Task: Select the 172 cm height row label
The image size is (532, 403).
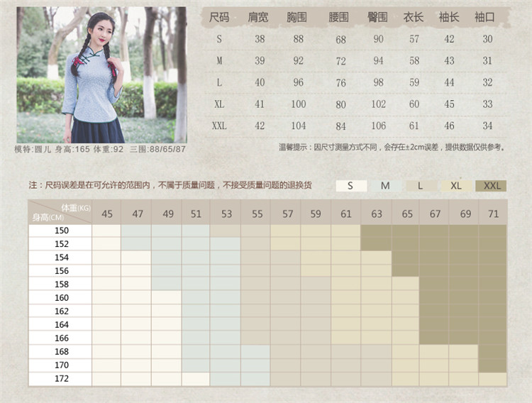Action: point(61,379)
